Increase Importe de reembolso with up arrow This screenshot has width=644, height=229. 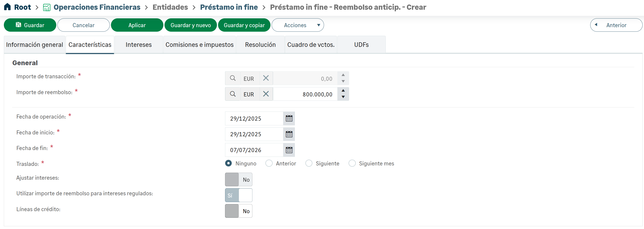pos(343,91)
